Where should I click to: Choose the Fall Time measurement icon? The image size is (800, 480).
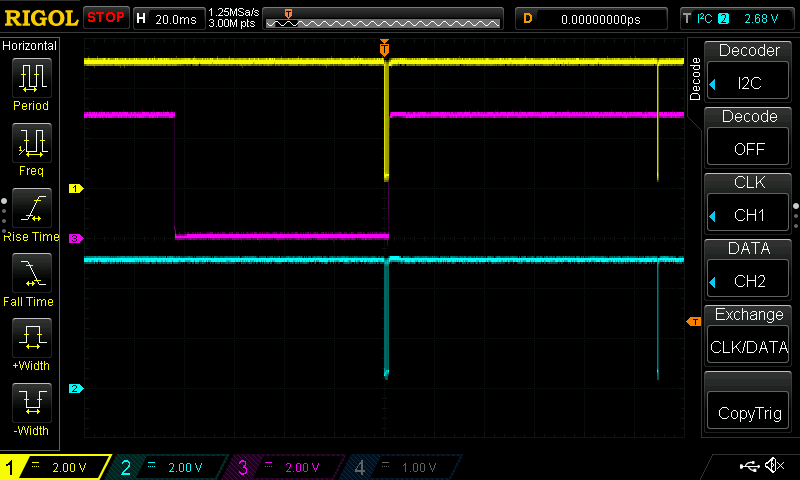click(31, 273)
